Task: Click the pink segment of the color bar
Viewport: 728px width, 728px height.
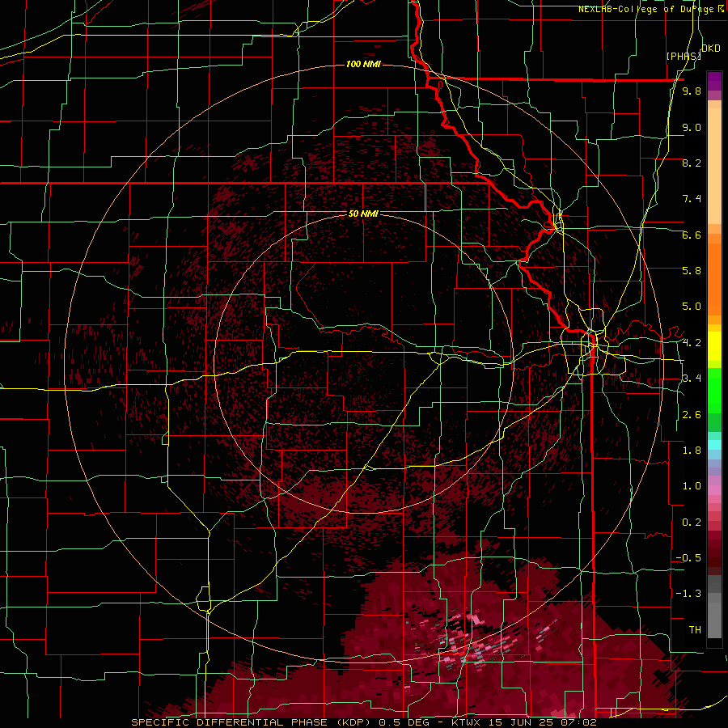Action: 714,491
